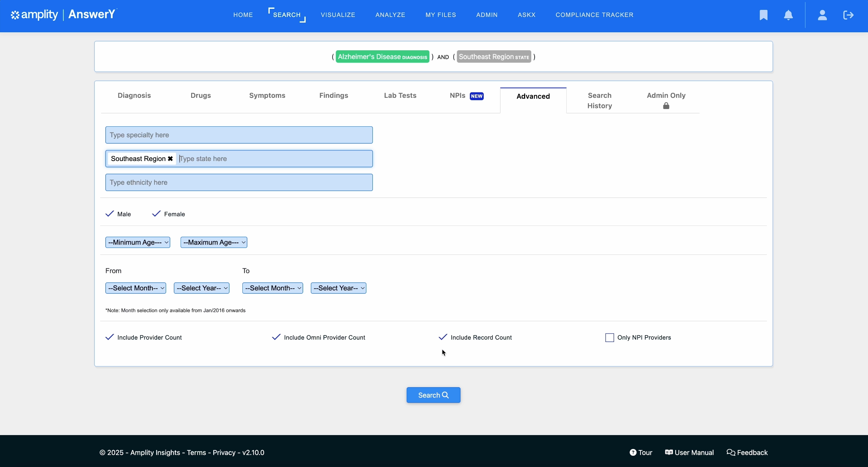This screenshot has width=868, height=467.
Task: Open the From Select Month dropdown
Action: click(135, 288)
